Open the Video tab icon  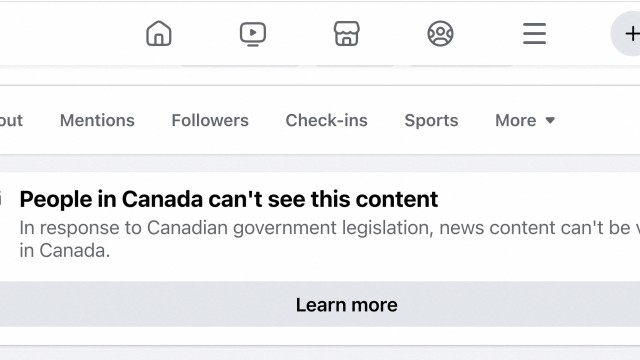click(x=253, y=34)
